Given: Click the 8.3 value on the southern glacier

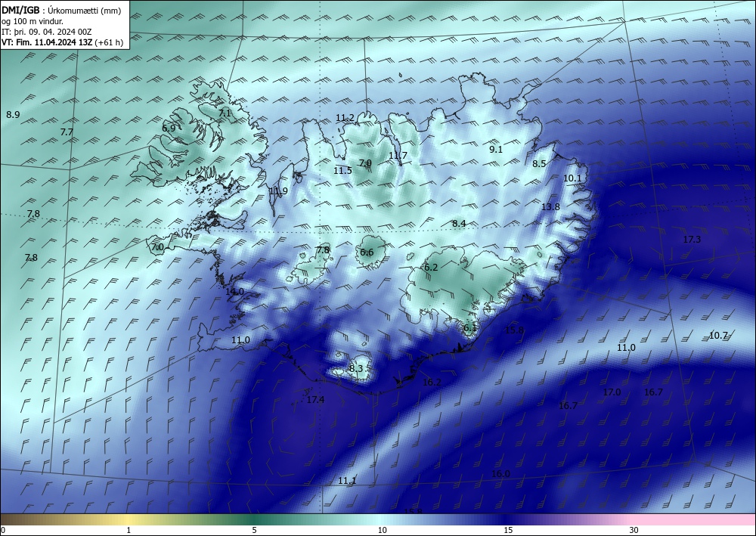Looking at the screenshot, I should coord(356,369).
